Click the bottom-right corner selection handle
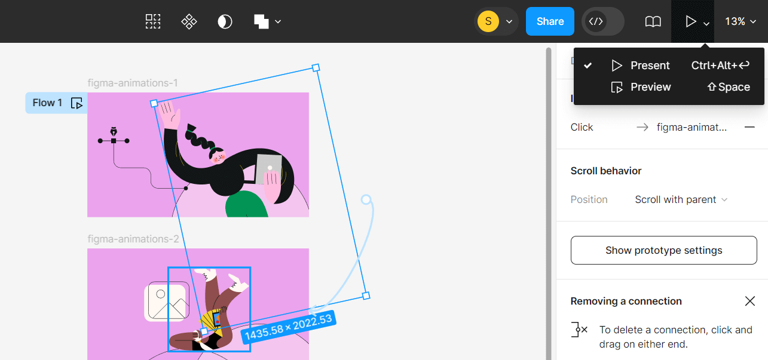The image size is (768, 360). pos(365,295)
